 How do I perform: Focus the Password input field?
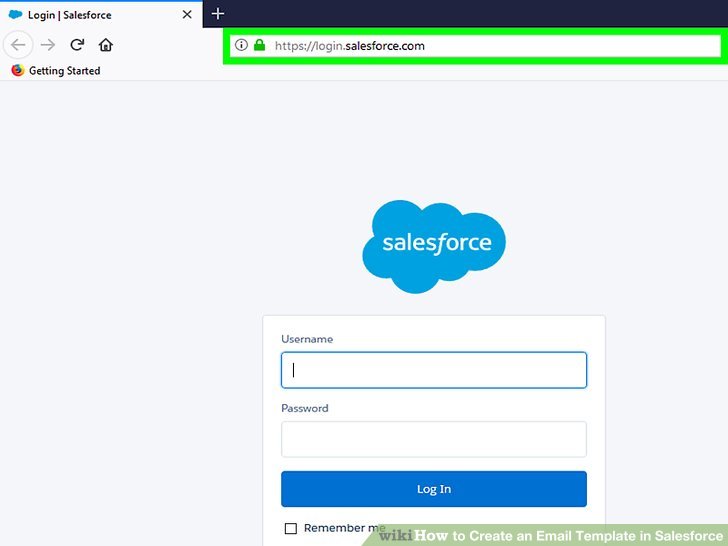(x=434, y=439)
